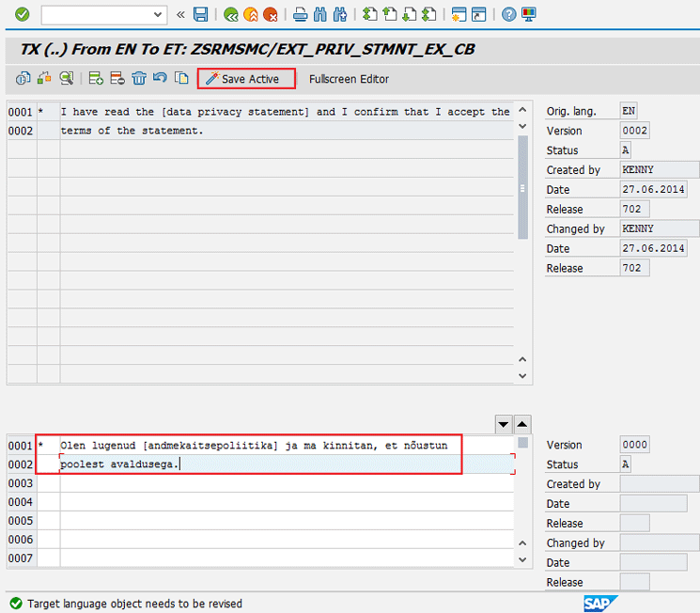Click translation line 0001 text field

click(282, 445)
